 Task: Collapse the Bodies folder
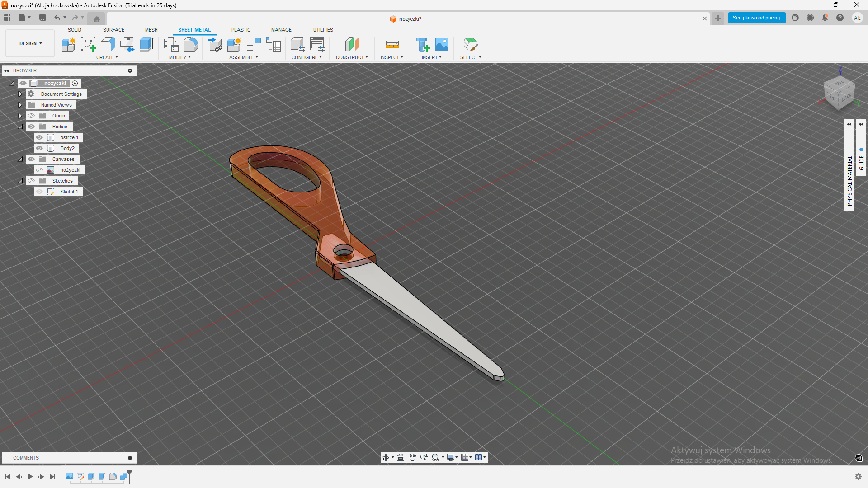(x=20, y=127)
